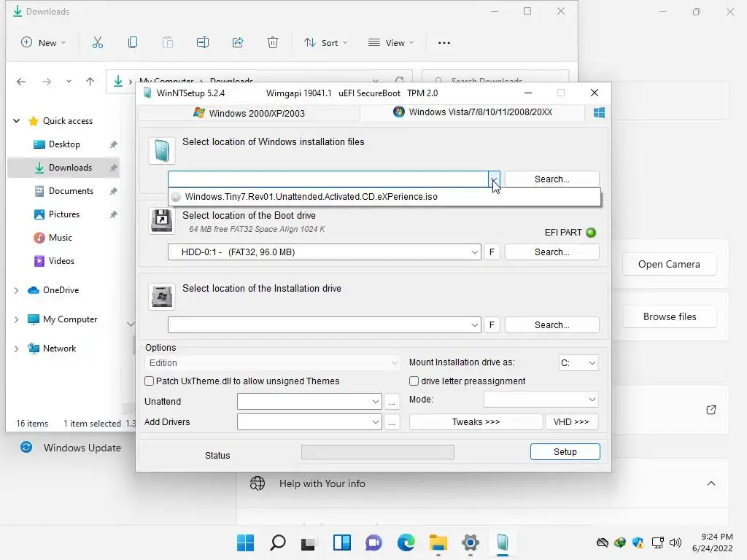This screenshot has width=747, height=560.
Task: Click Search next to Installation drive
Action: tap(551, 324)
